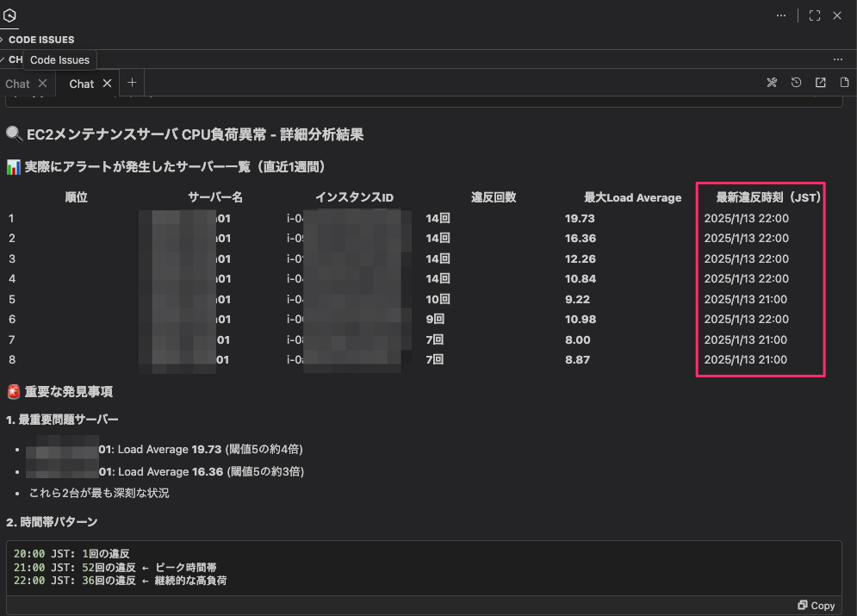Open the chat section ellipsis menu
This screenshot has height=616, width=857.
coord(837,59)
